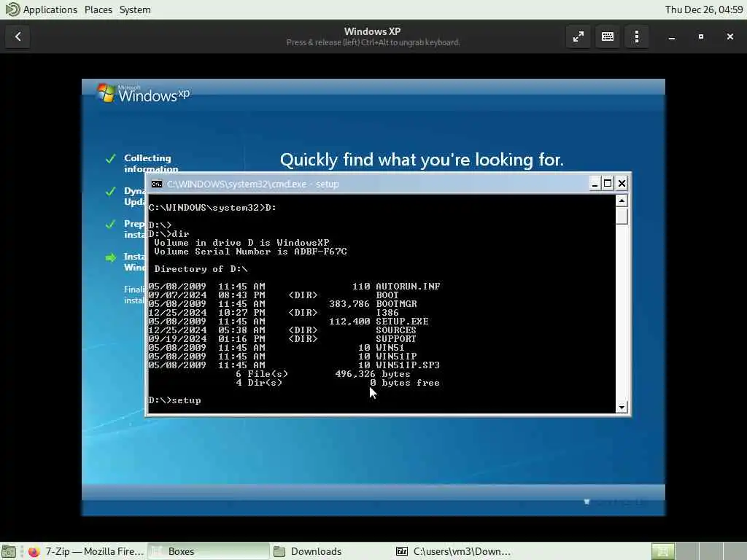Open the System menu
The height and width of the screenshot is (560, 747).
point(135,9)
